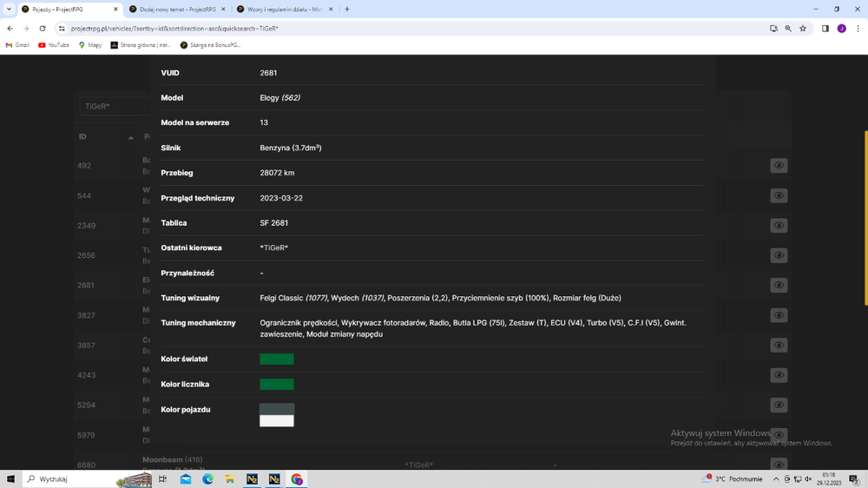View details of vehicle 2656 via eye icon
The height and width of the screenshot is (488, 868).
(779, 254)
